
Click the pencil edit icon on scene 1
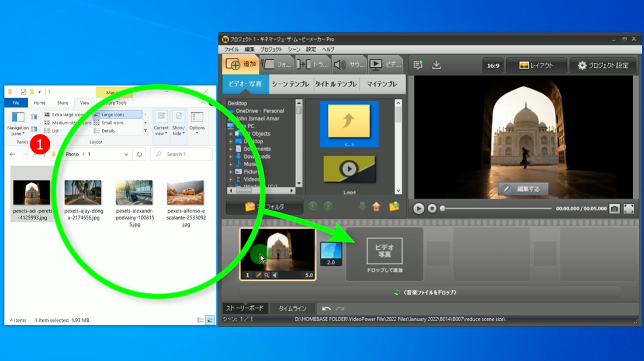click(x=258, y=275)
